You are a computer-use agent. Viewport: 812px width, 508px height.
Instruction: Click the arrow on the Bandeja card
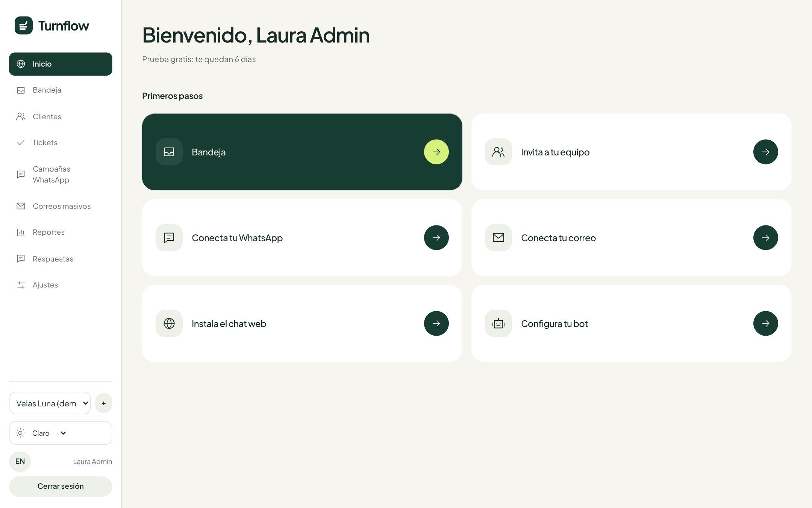pos(436,152)
